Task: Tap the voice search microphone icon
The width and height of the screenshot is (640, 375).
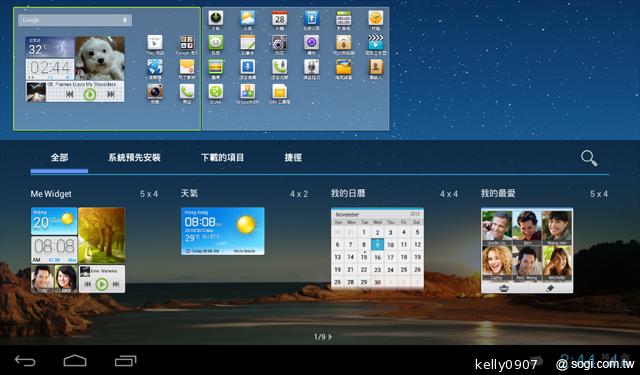Action: [125, 20]
